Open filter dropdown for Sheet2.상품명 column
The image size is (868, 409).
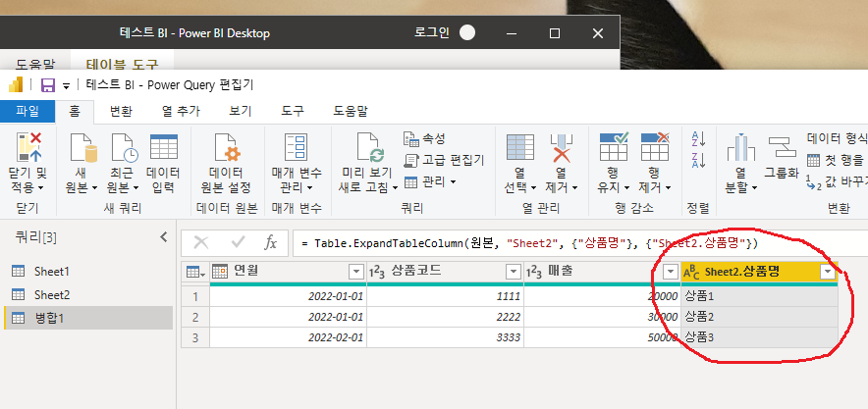pyautogui.click(x=828, y=272)
